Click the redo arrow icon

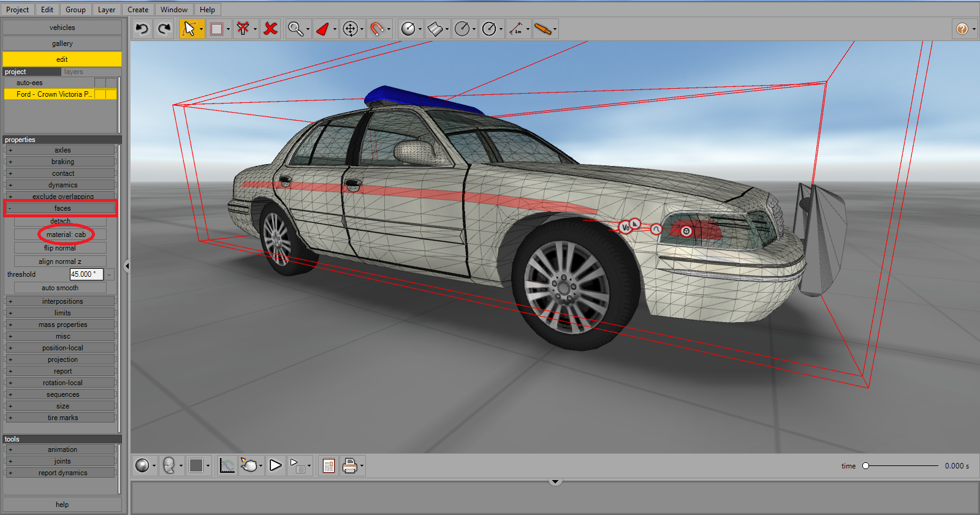(x=164, y=29)
